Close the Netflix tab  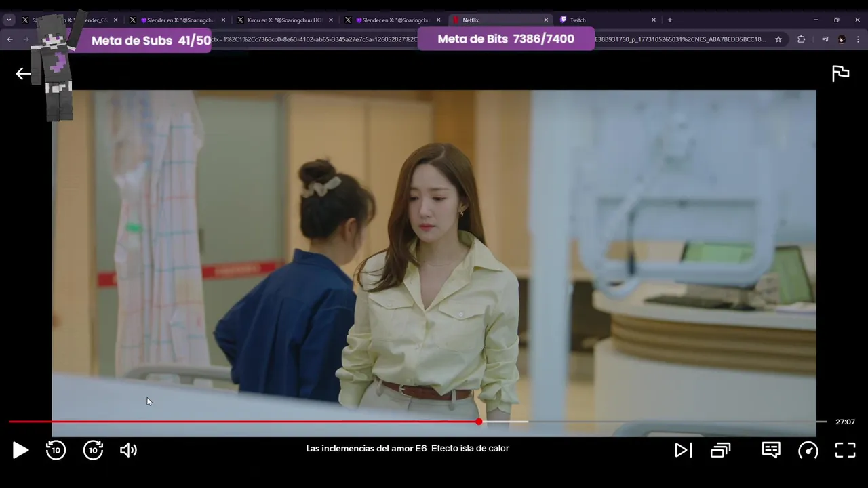546,20
